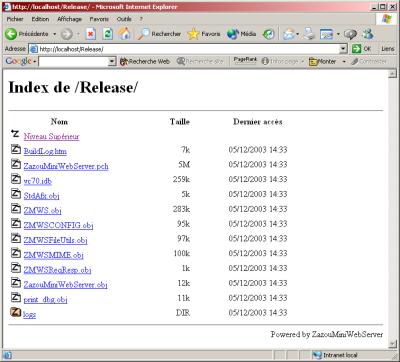This screenshot has width=400, height=362.
Task: Click file icon beside ZMWS.obj
Action: coord(16,208)
